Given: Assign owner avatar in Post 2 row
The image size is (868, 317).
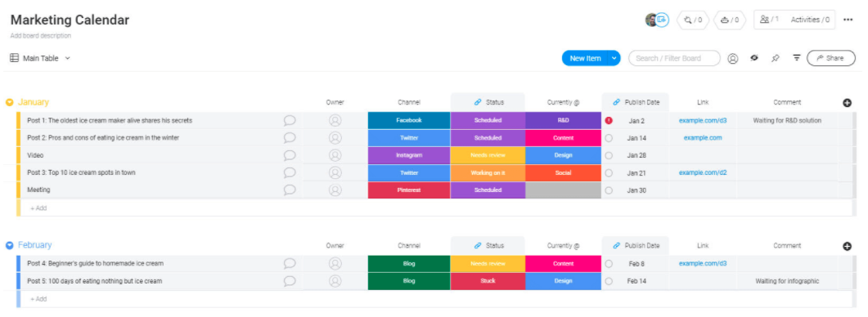Looking at the screenshot, I should click(335, 138).
